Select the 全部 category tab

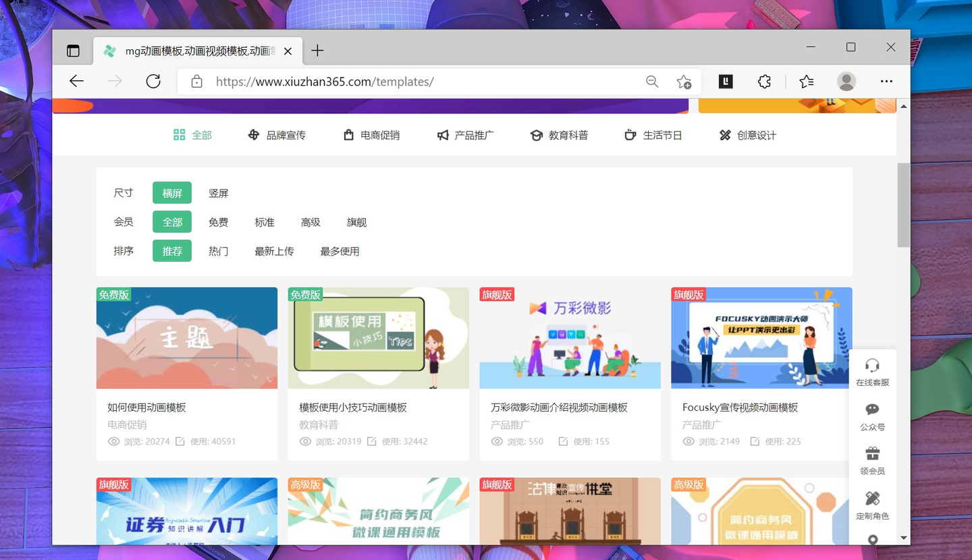[192, 135]
